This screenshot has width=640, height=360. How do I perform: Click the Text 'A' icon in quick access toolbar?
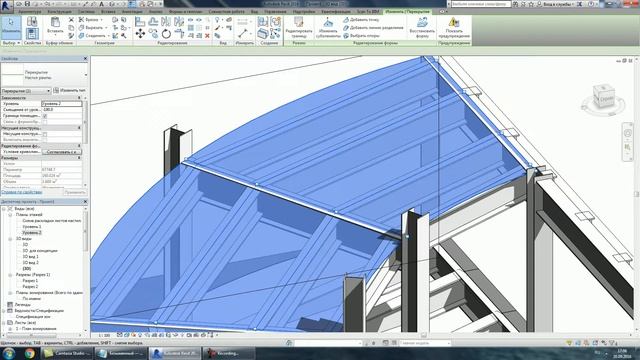tap(101, 4)
